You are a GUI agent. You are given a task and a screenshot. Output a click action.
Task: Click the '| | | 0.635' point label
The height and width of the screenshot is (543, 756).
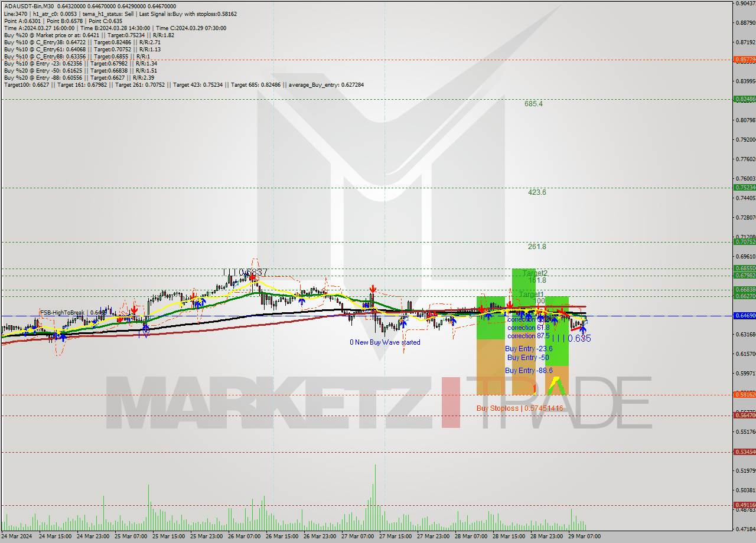[x=571, y=339]
